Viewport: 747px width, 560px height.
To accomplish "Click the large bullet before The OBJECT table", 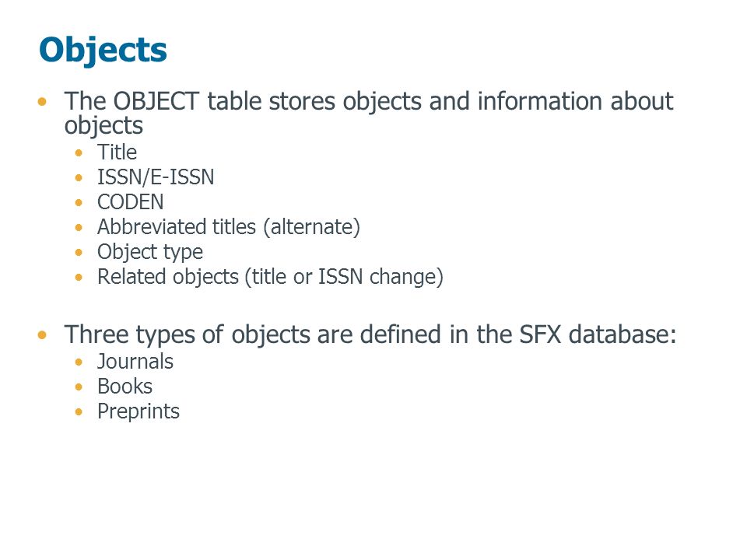I will pos(42,101).
